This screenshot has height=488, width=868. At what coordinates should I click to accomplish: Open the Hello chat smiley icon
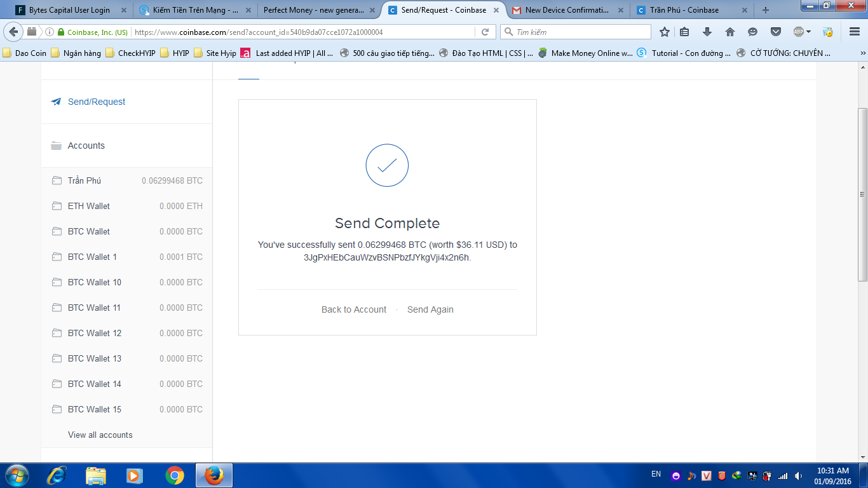coord(753,32)
